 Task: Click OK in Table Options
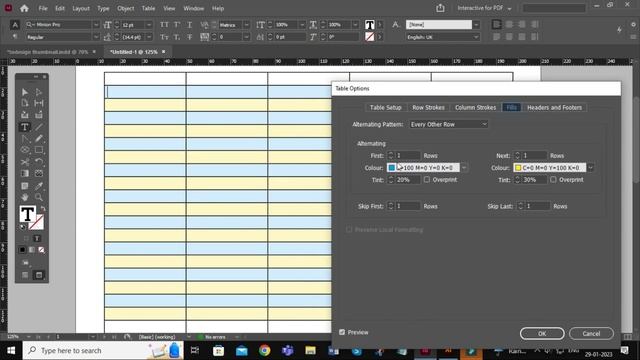click(x=542, y=333)
